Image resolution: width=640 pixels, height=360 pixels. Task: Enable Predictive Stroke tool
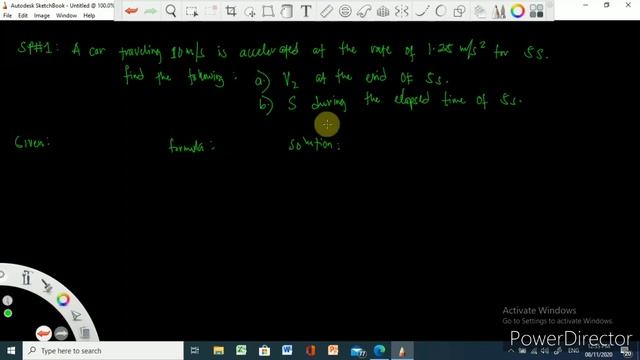(440, 11)
